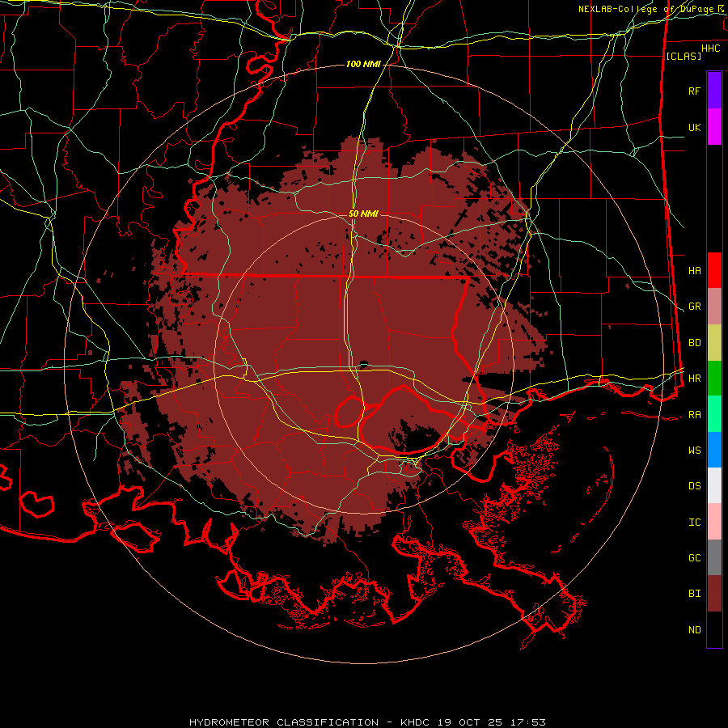Select the BI legend label
The width and height of the screenshot is (728, 728).
coord(694,594)
